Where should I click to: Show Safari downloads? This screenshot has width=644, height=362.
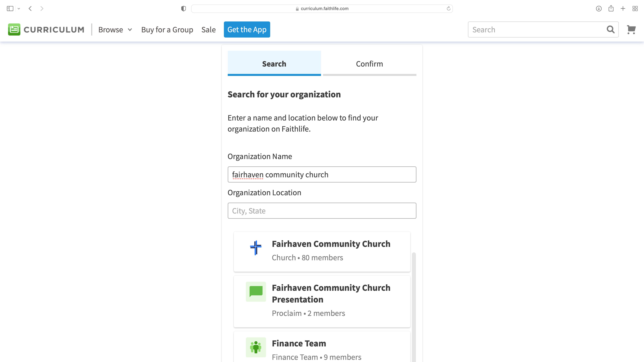click(x=599, y=9)
